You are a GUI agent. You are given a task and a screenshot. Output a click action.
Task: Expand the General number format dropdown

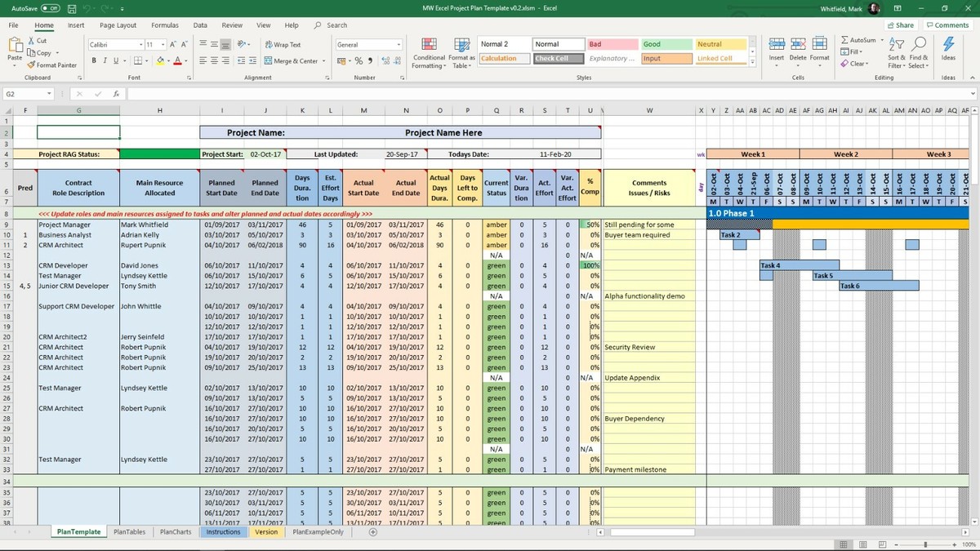(399, 45)
